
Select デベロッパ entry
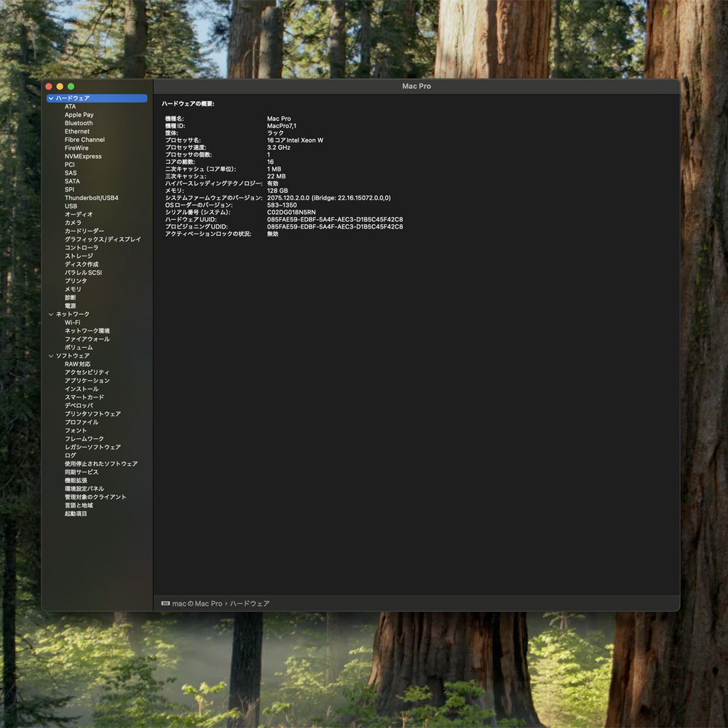pyautogui.click(x=79, y=405)
